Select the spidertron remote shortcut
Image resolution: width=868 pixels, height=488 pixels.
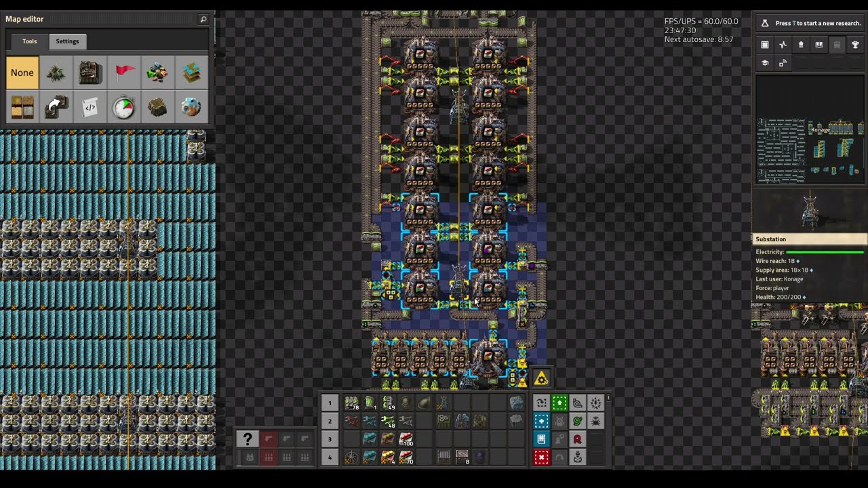[x=596, y=421]
